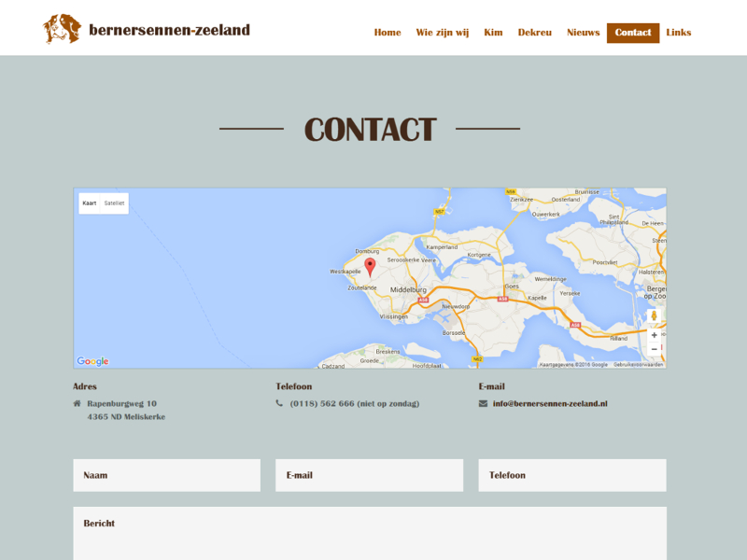Navigate to Nieuws page

click(583, 33)
